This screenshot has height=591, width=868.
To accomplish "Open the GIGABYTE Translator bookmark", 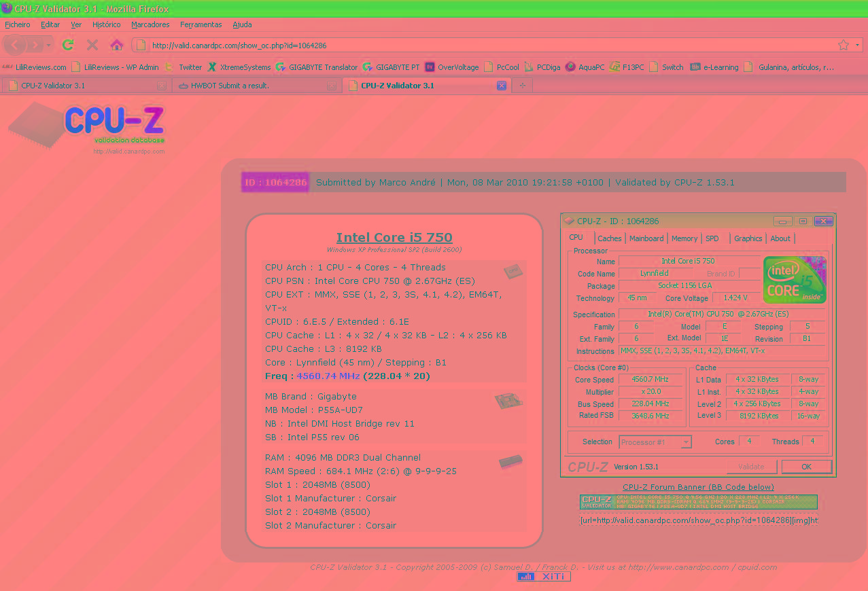I will [317, 67].
